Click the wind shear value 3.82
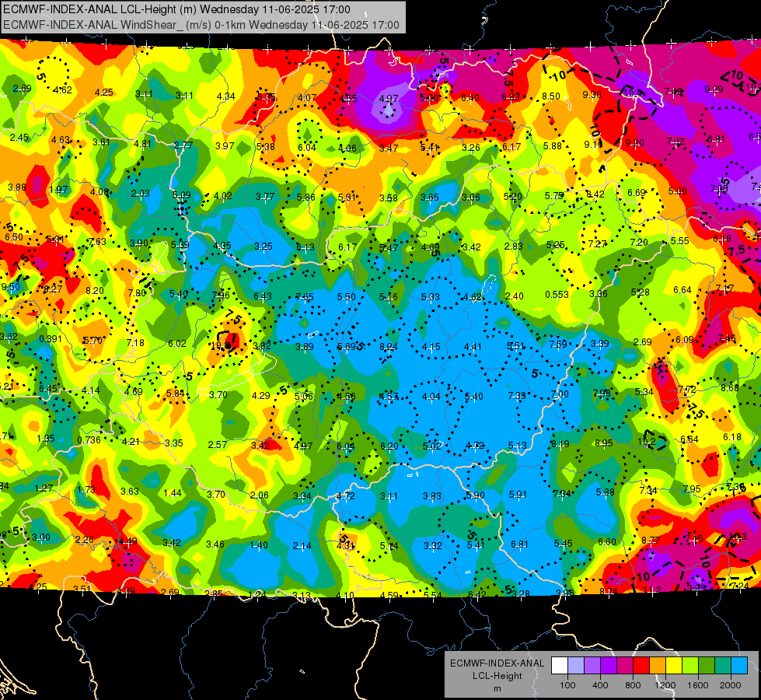The height and width of the screenshot is (700, 761). pos(262,346)
